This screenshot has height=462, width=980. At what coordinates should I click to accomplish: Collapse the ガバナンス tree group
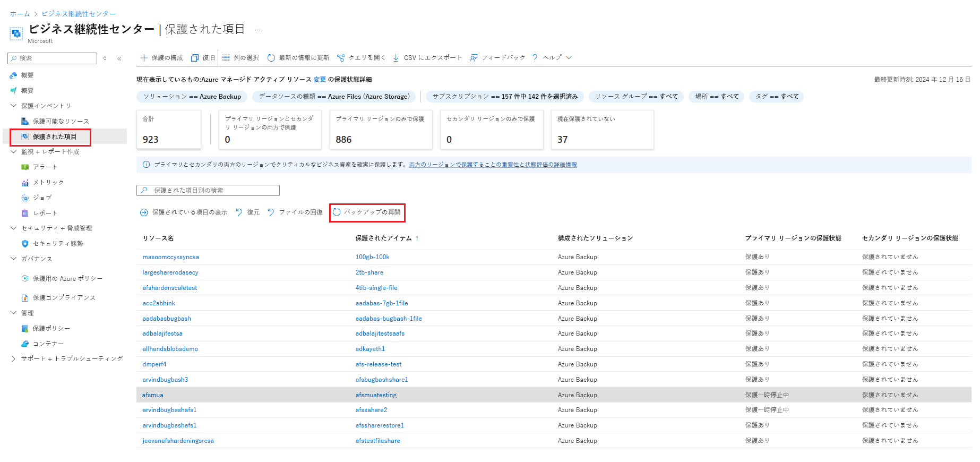14,259
